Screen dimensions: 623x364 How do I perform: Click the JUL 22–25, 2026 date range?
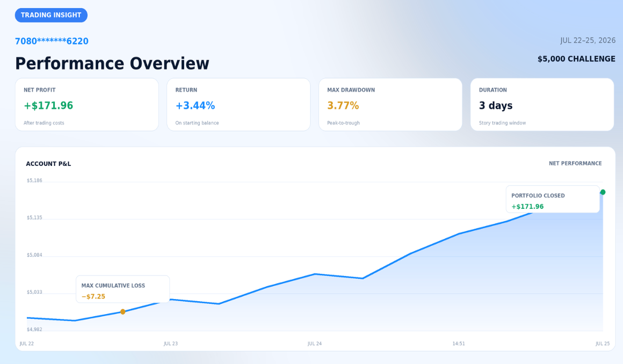[588, 40]
